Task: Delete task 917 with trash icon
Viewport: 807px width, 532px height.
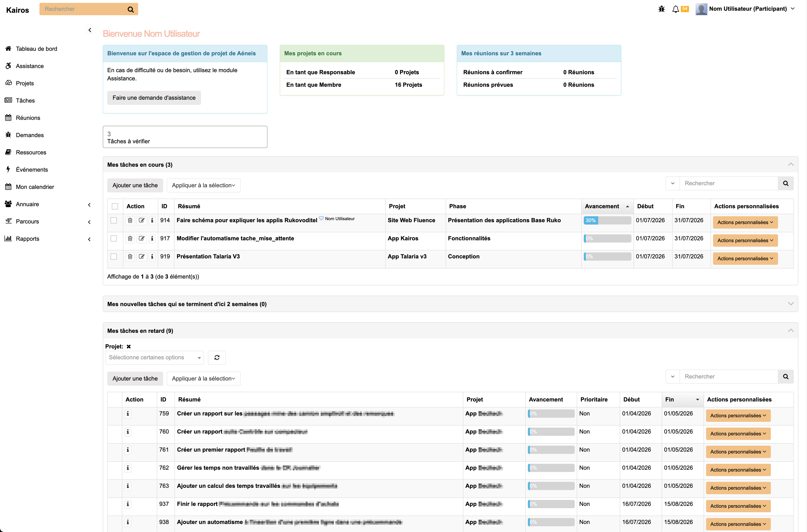Action: [x=130, y=238]
